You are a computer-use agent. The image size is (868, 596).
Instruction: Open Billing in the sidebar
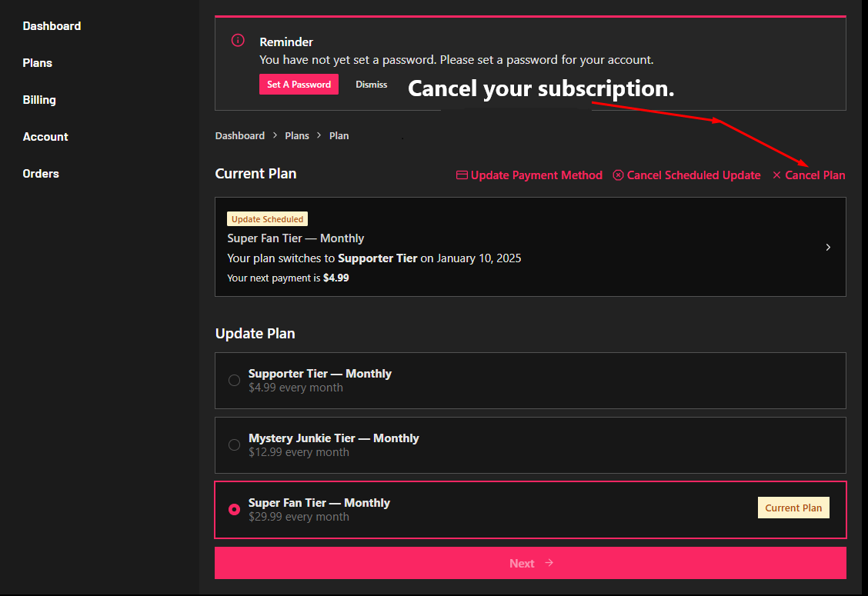[x=38, y=100]
